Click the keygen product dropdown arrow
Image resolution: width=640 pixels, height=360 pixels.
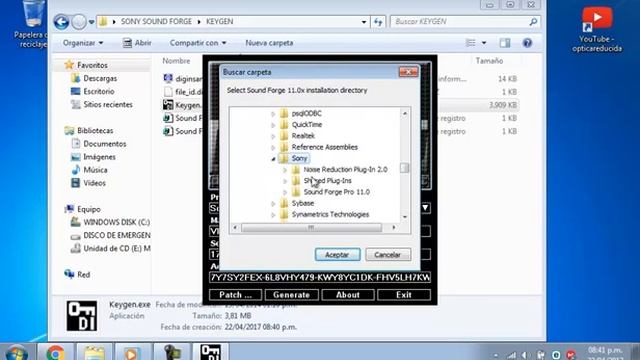coord(425,208)
